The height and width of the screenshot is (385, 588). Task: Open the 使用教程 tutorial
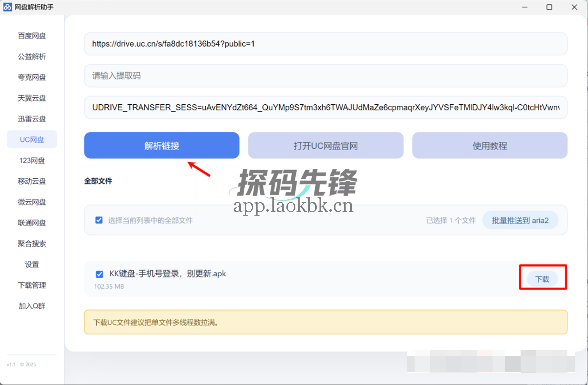[489, 145]
